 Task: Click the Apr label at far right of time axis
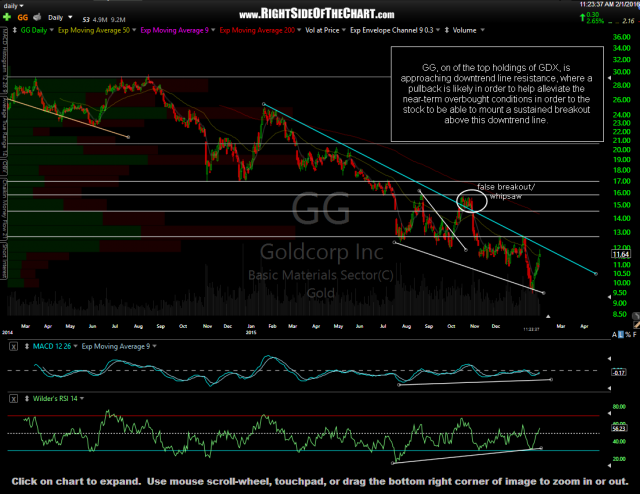coord(584,326)
